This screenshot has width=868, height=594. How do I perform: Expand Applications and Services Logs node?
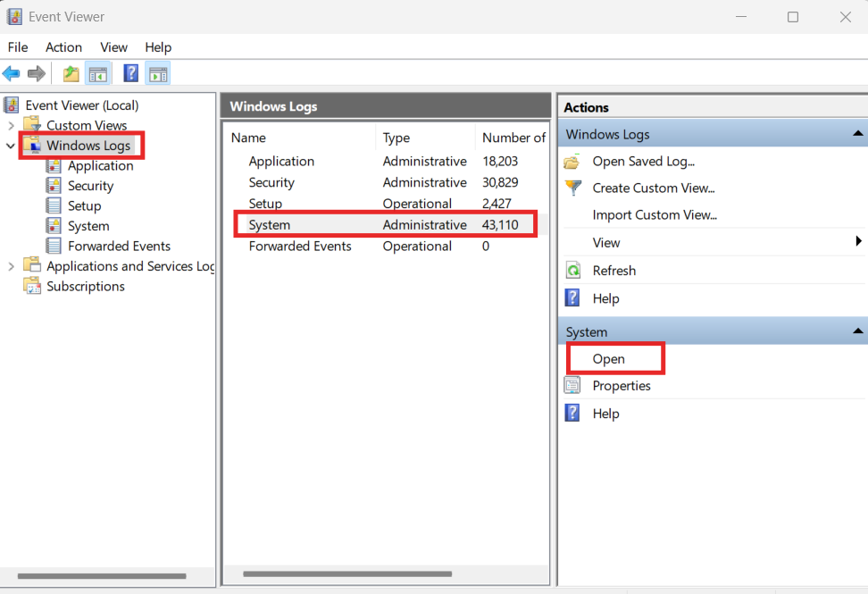point(11,266)
